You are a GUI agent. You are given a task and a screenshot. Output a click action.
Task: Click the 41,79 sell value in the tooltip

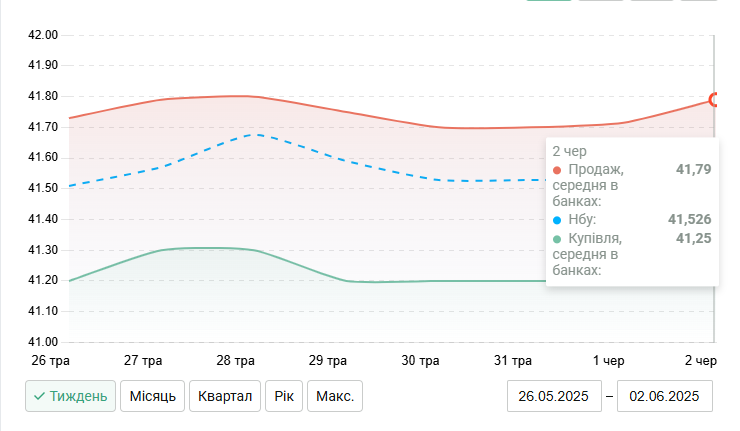(693, 169)
